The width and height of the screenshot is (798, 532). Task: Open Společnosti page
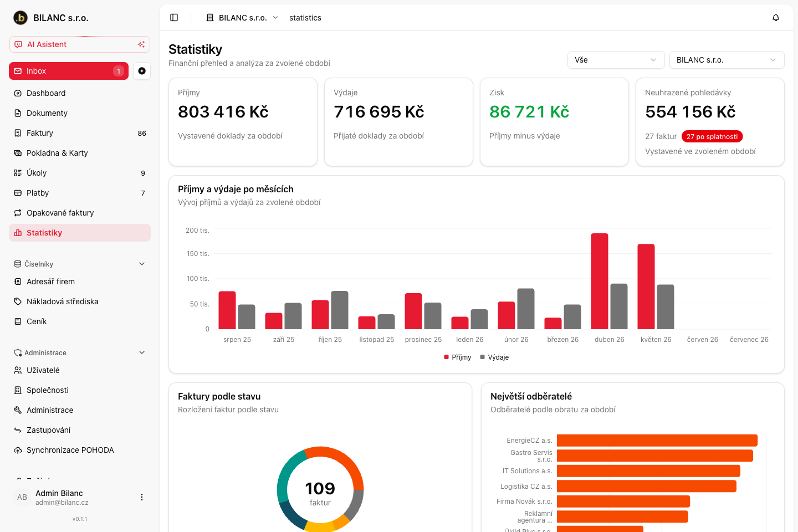point(80,390)
